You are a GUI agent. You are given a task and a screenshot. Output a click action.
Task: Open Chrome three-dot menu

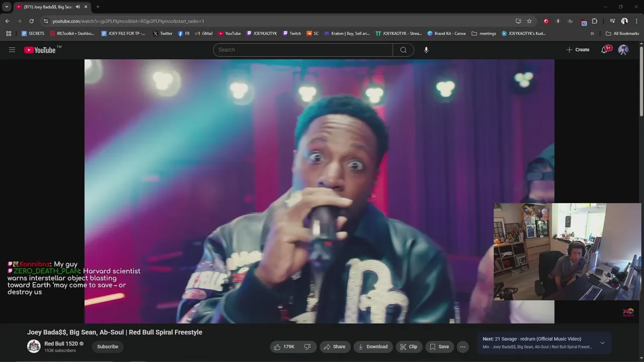pos(636,21)
